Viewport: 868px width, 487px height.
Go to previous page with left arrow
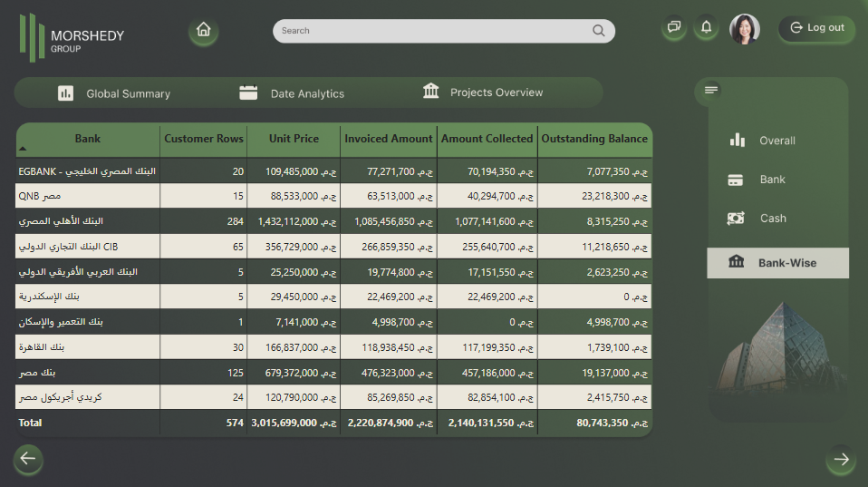click(28, 459)
